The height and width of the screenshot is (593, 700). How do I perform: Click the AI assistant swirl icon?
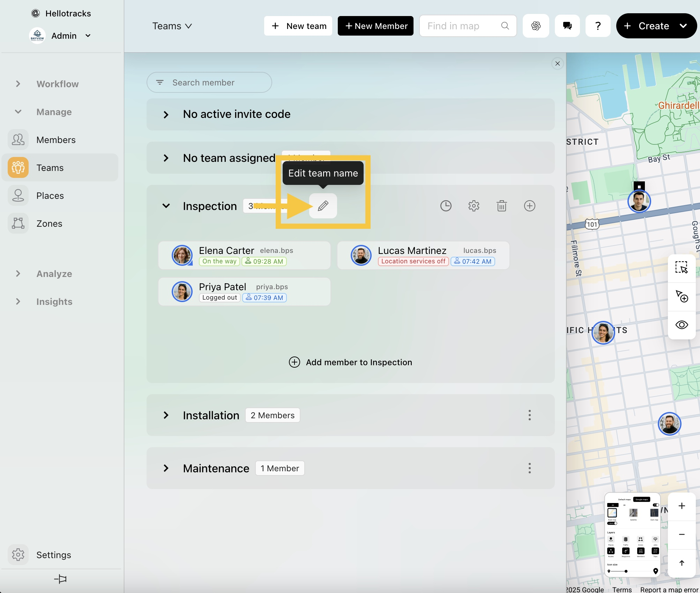[x=536, y=26]
